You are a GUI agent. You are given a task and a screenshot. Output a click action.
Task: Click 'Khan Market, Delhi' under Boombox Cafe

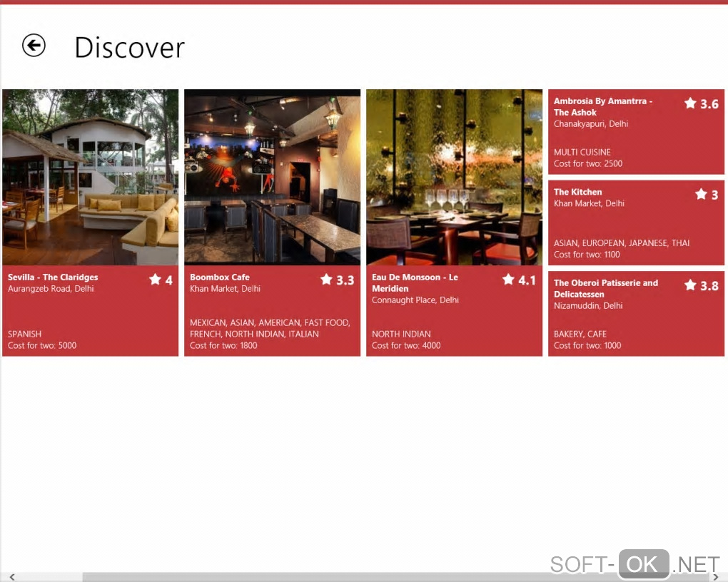pyautogui.click(x=225, y=289)
